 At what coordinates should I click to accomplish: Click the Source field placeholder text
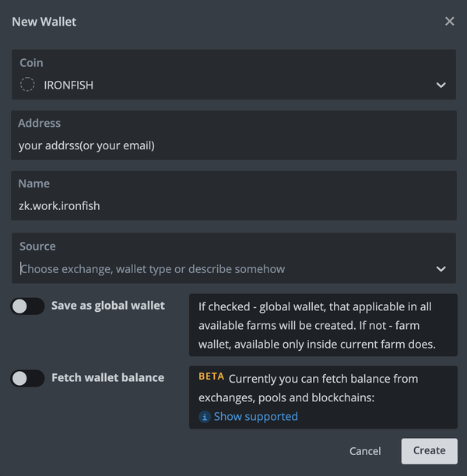[153, 269]
